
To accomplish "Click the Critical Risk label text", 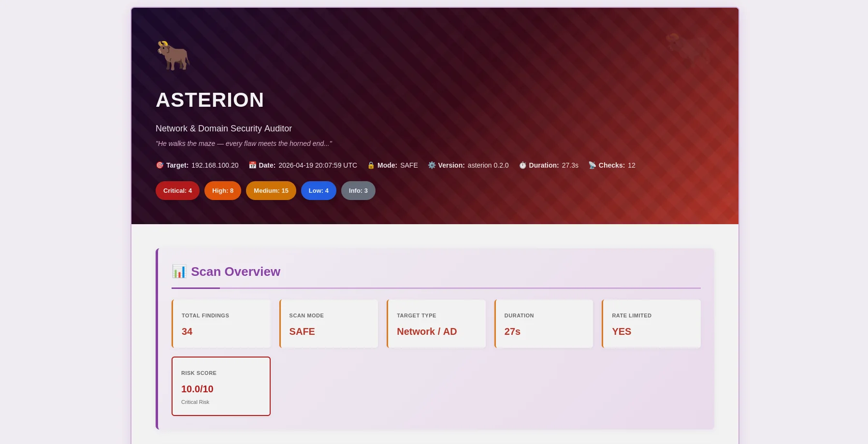I will pyautogui.click(x=195, y=402).
